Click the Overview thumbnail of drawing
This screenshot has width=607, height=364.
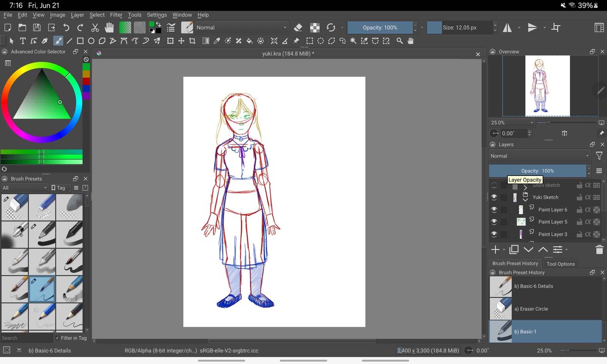[547, 86]
